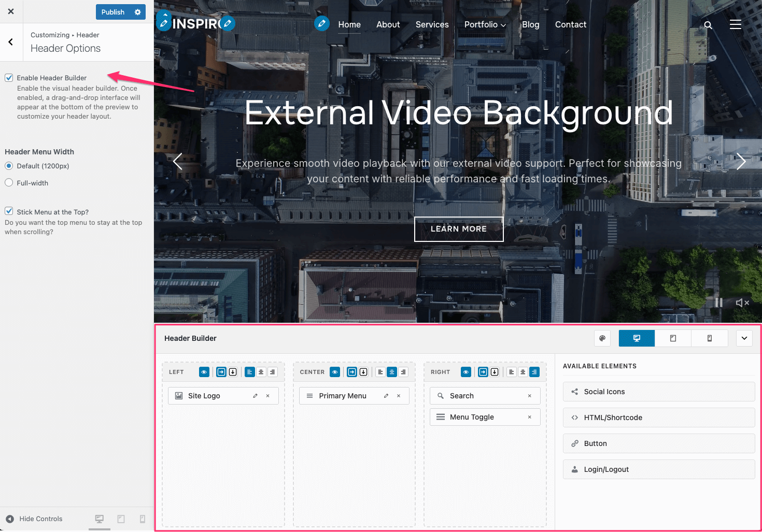The height and width of the screenshot is (532, 762).
Task: Open Header Builder palette style settings
Action: [x=602, y=338]
